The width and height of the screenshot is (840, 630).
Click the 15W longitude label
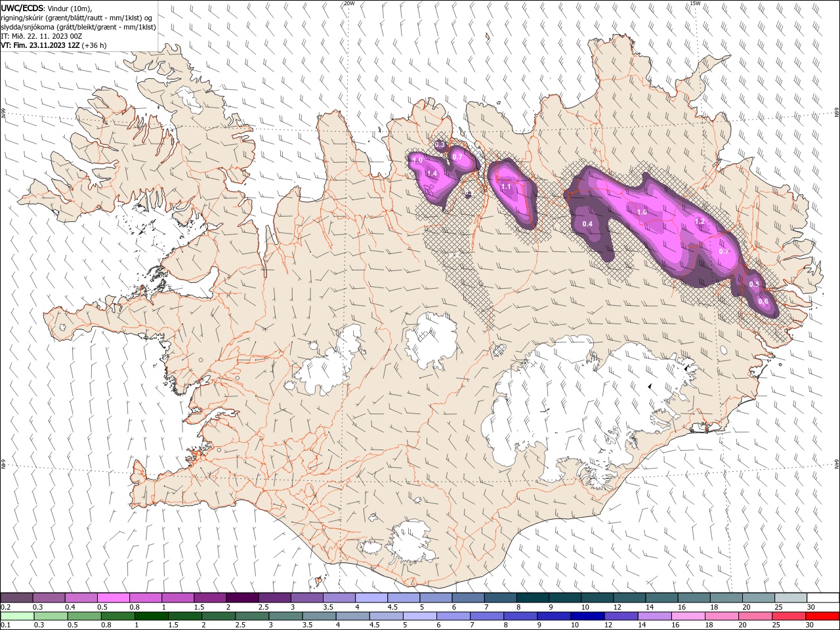[695, 3]
